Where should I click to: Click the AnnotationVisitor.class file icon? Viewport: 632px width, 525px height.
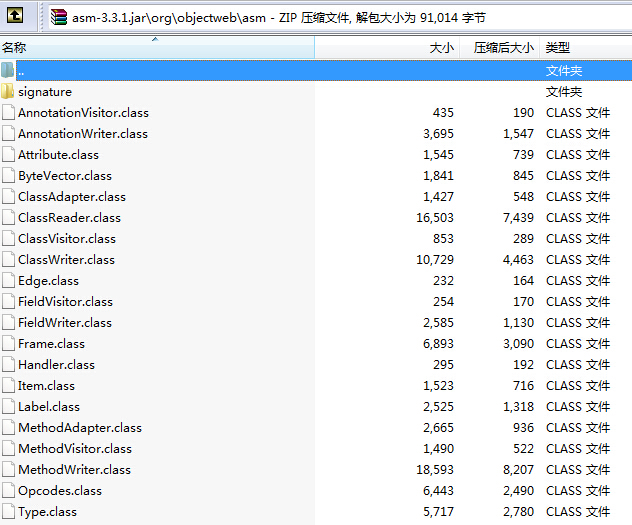[x=8, y=112]
